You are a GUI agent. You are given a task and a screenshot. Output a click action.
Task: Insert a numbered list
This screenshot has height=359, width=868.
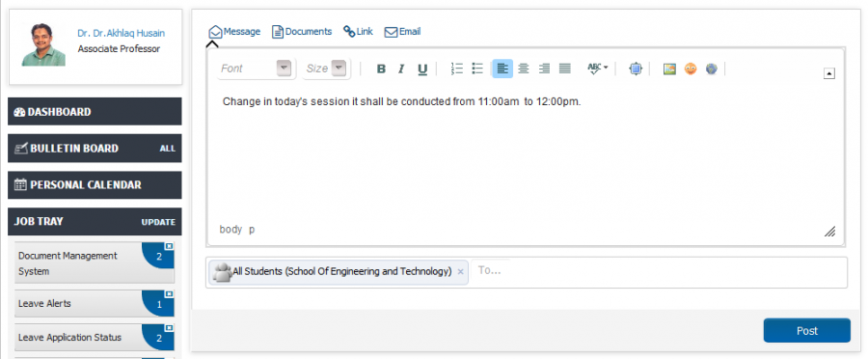pos(457,69)
